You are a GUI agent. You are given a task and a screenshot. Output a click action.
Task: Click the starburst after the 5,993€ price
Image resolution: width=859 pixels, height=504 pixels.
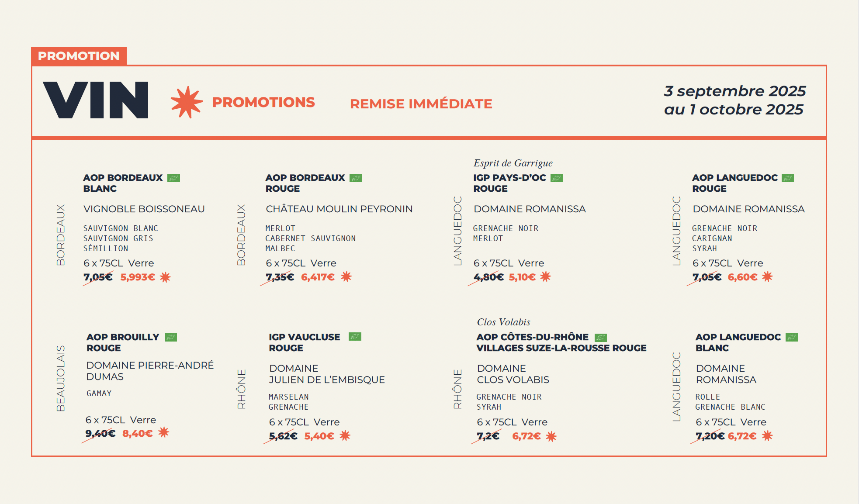(x=165, y=277)
